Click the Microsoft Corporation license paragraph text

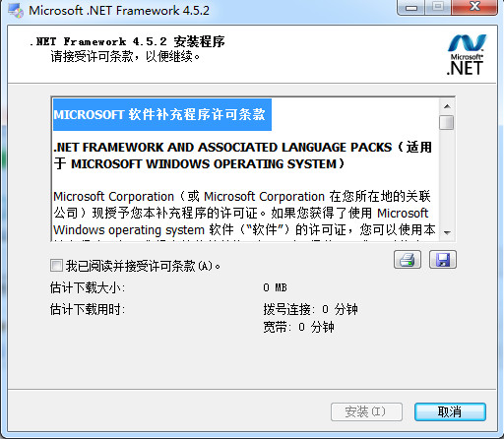244,214
